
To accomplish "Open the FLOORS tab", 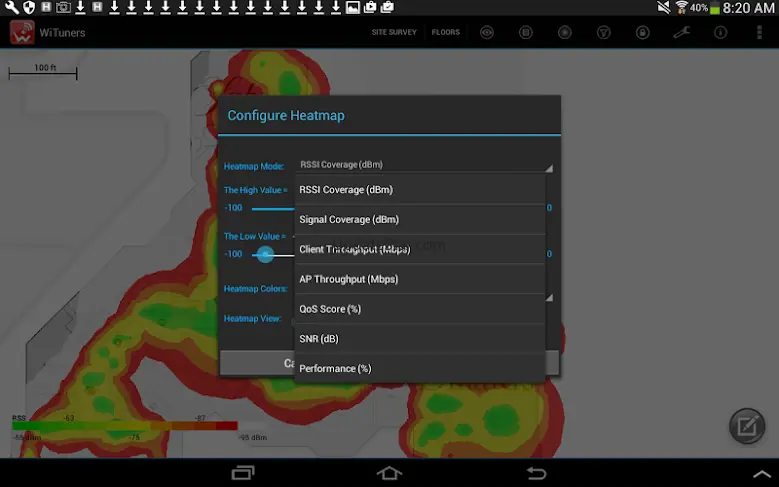I will tap(446, 32).
